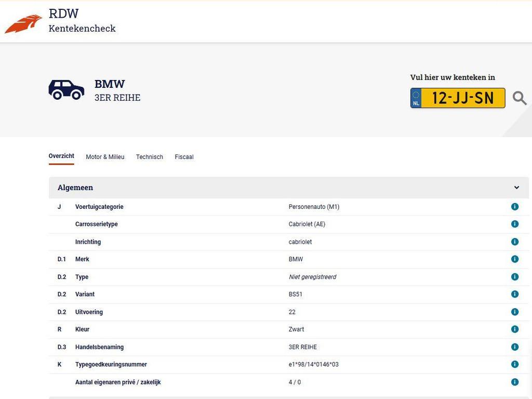
Task: Click the Kleur value Zwart
Action: [296, 329]
